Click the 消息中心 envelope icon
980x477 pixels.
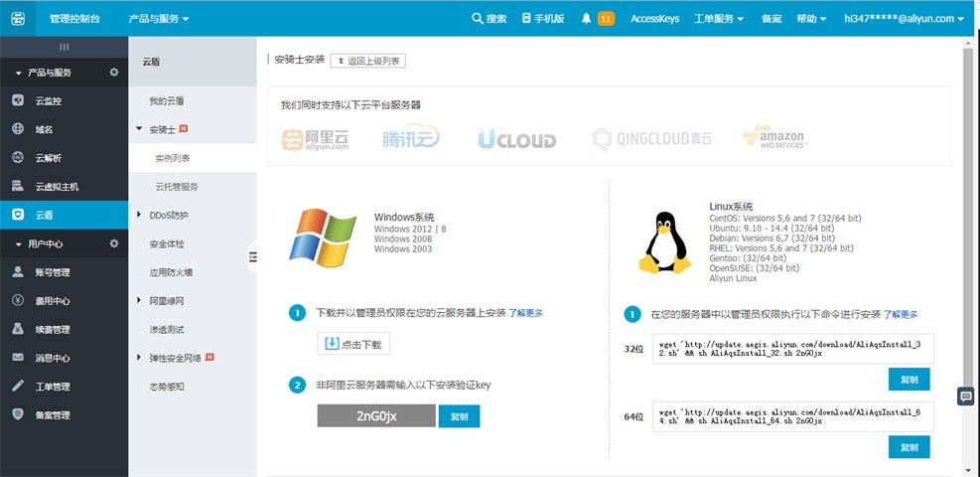18,358
